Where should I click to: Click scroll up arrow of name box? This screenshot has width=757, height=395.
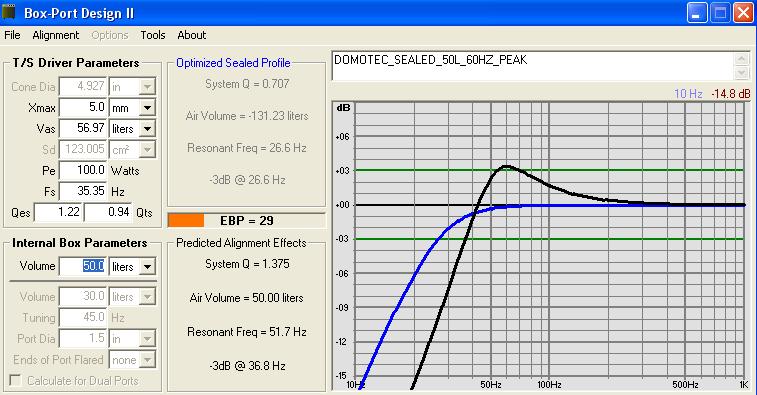pos(742,59)
